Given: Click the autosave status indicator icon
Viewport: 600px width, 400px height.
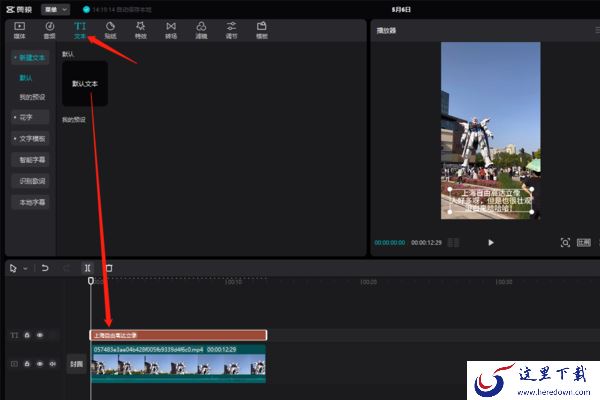Looking at the screenshot, I should click(x=86, y=10).
